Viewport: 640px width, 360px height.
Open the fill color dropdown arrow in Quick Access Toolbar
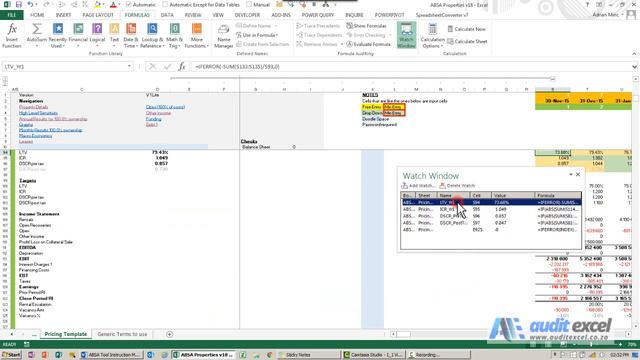pyautogui.click(x=104, y=5)
